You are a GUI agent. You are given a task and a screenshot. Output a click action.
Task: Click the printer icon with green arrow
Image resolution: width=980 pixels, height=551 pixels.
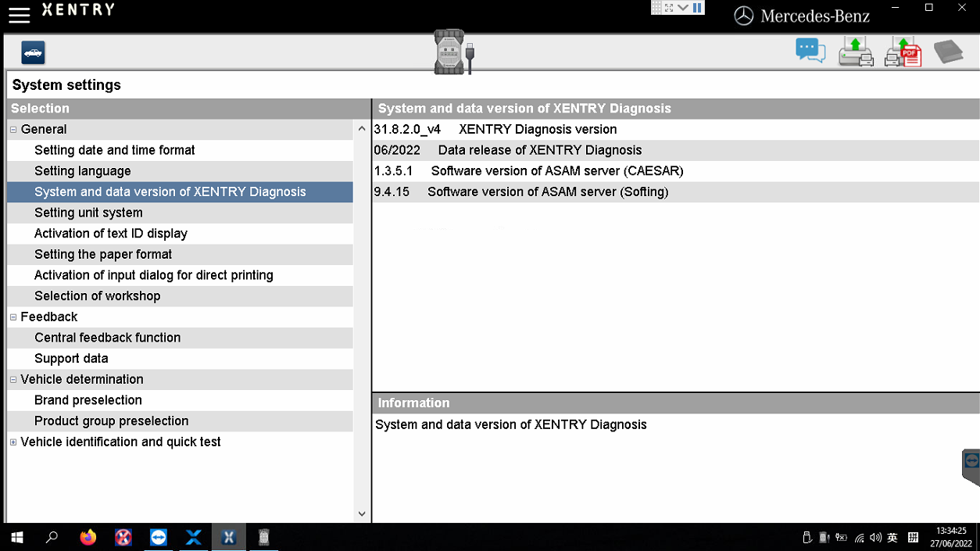point(856,52)
